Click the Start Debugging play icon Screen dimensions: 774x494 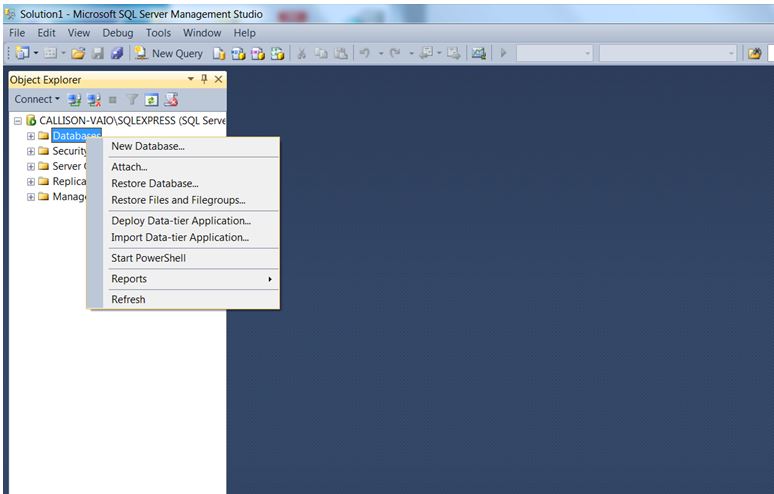click(x=503, y=52)
